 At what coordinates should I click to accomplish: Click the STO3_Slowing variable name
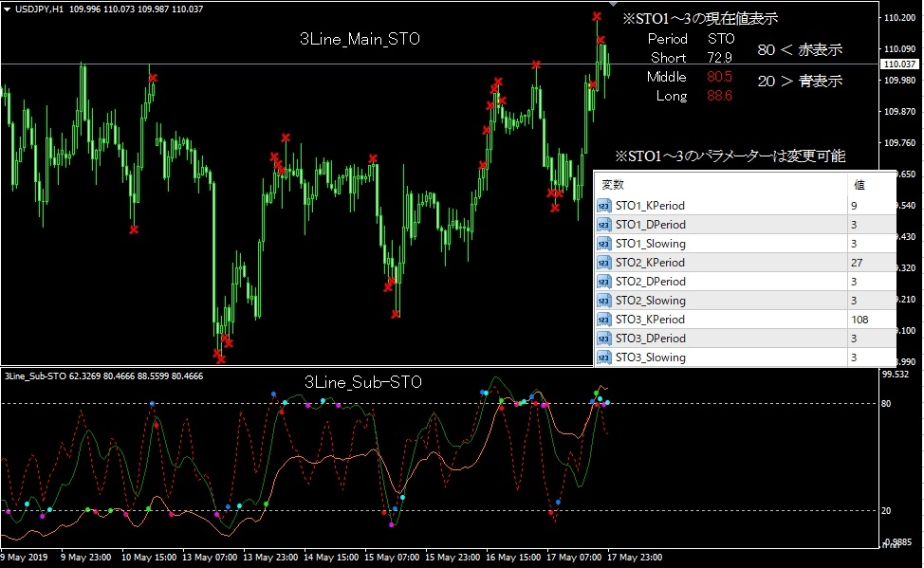tap(651, 357)
